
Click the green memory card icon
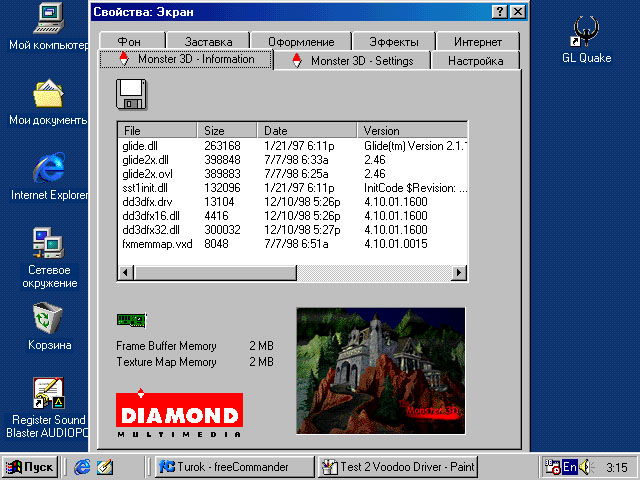(131, 320)
